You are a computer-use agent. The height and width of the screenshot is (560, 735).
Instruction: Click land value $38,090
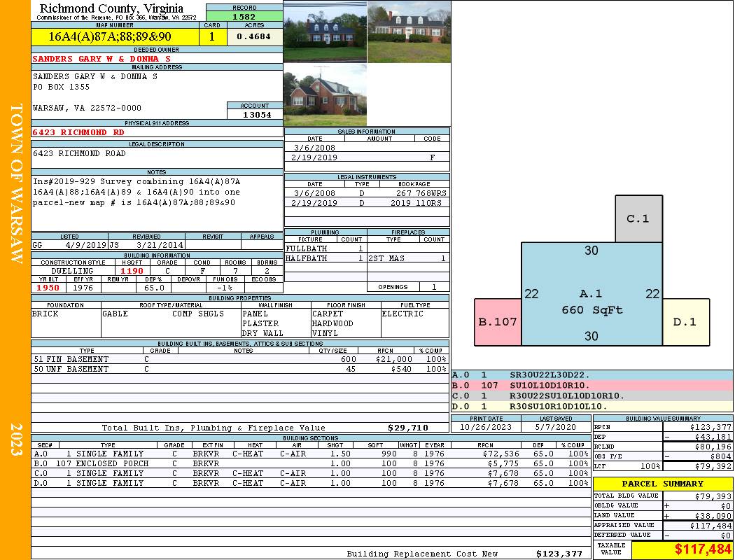(713, 515)
